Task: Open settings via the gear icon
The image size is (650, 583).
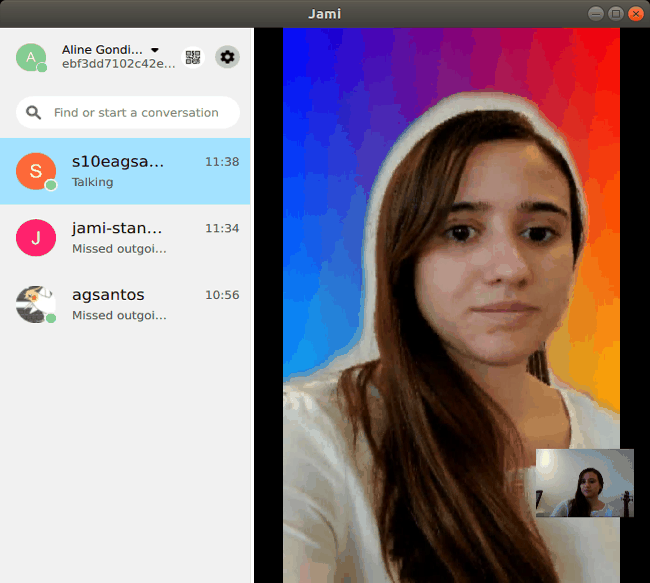Action: [227, 57]
